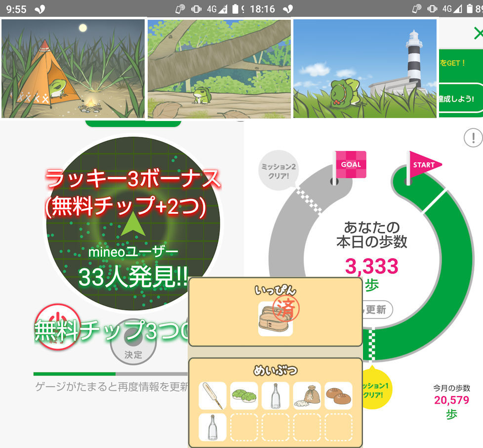
Task: Select the skewer item in めいぶつ
Action: [212, 396]
